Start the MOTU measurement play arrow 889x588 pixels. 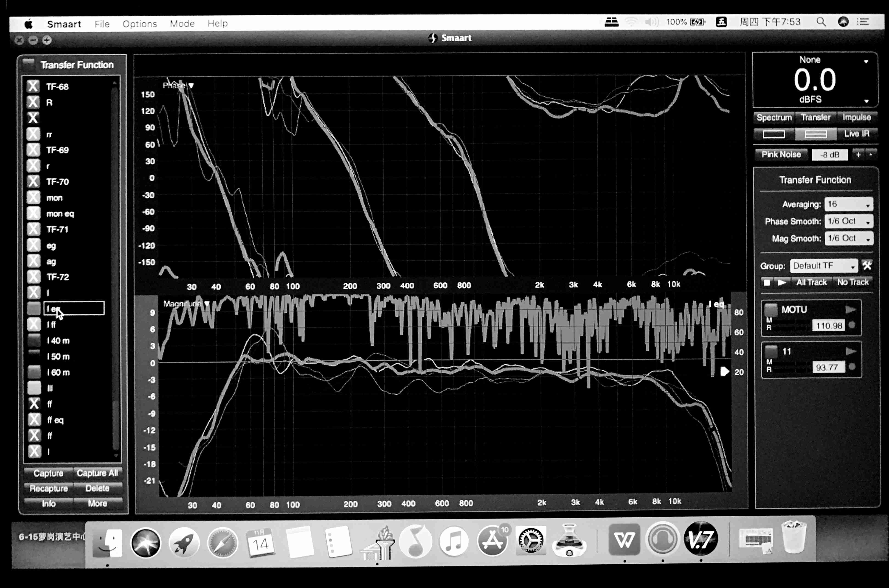850,310
